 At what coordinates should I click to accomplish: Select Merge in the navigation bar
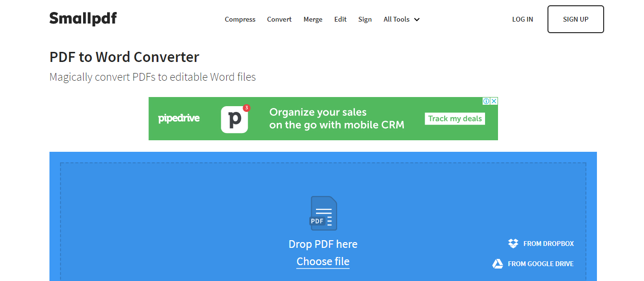313,19
